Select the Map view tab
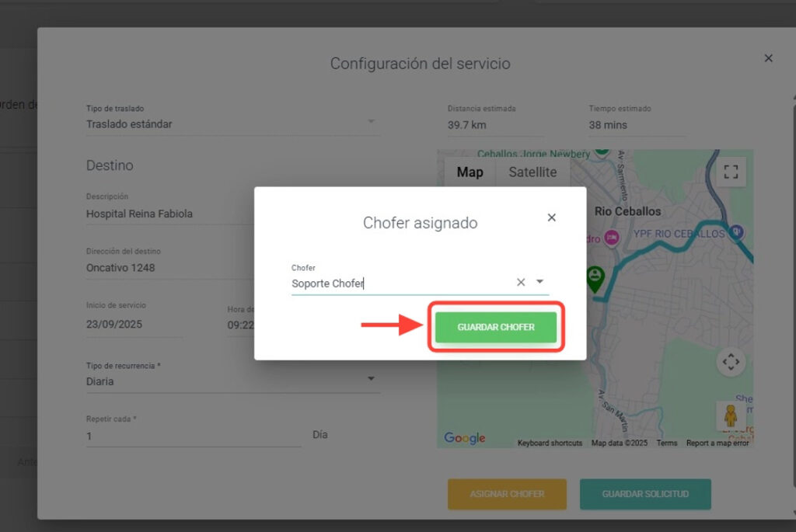 pos(470,172)
